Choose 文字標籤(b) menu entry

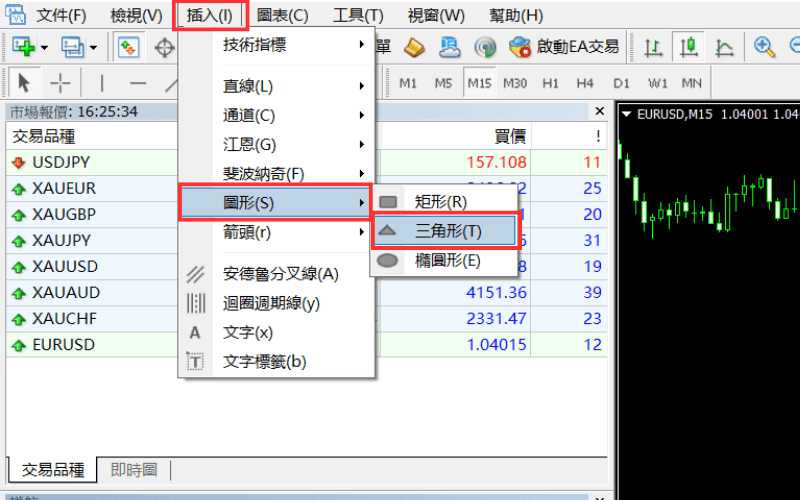pos(277,362)
